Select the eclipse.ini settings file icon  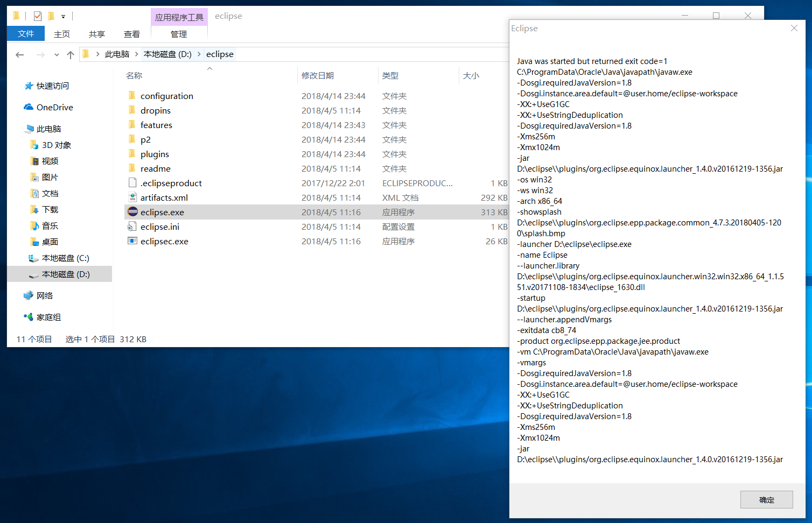coord(132,227)
